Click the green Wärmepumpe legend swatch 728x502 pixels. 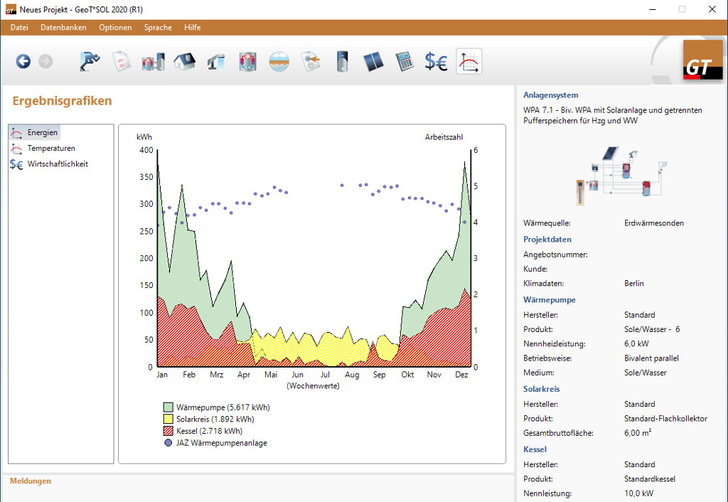[x=169, y=407]
